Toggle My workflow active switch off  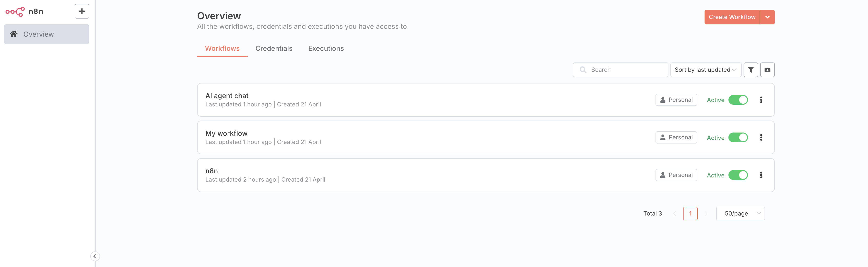click(738, 138)
